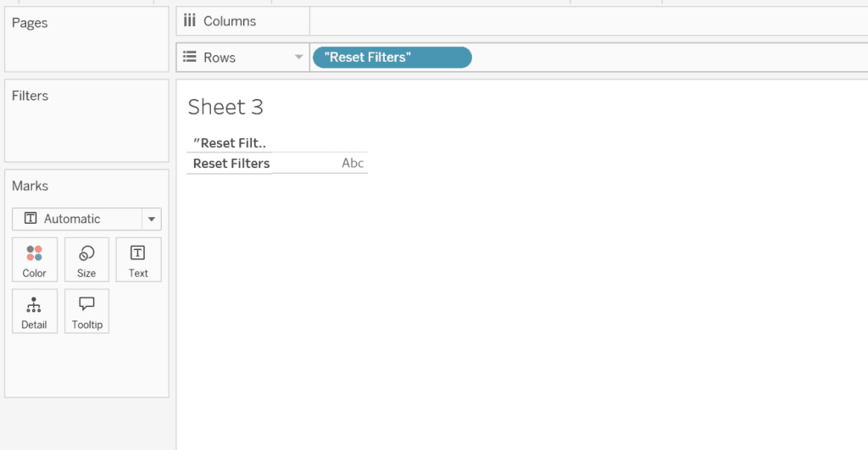Open the Size marks property
868x450 pixels.
[x=86, y=259]
